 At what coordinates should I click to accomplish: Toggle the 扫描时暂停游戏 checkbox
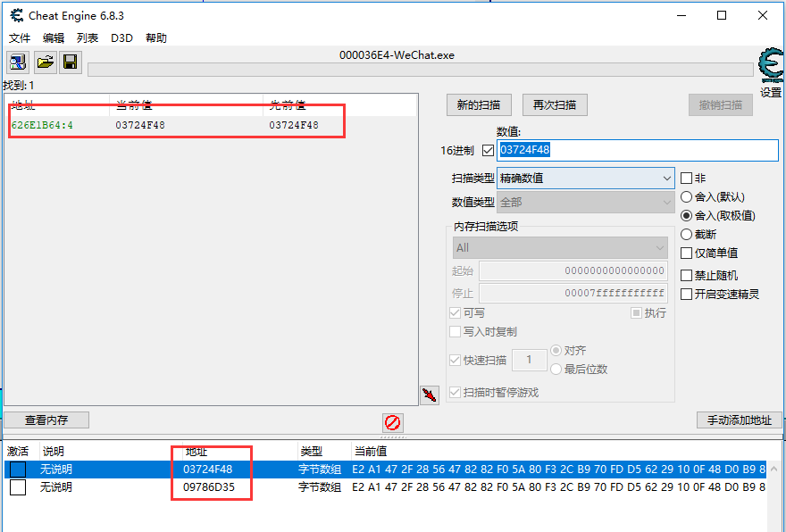[x=456, y=392]
